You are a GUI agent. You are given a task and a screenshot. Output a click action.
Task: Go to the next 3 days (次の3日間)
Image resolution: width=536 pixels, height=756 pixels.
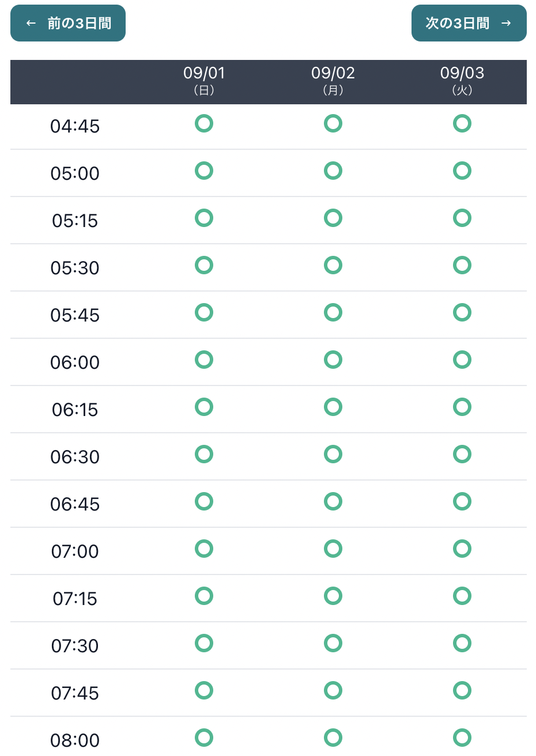tap(469, 23)
